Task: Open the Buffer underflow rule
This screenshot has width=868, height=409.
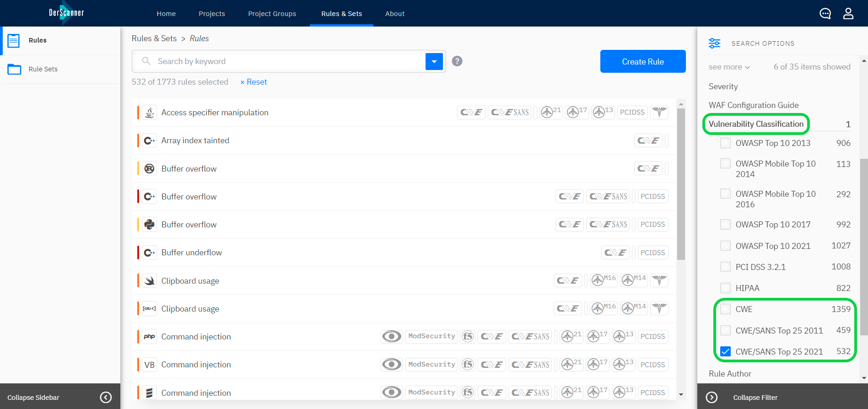Action: tap(191, 253)
